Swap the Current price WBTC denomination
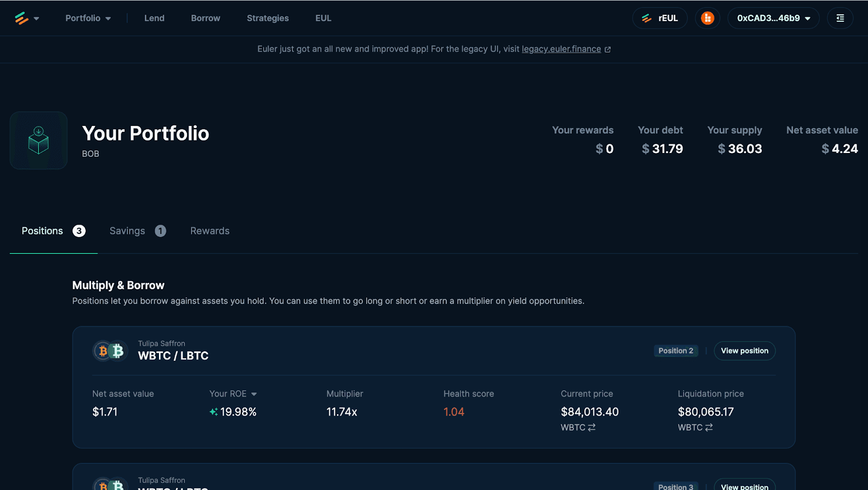 (591, 428)
